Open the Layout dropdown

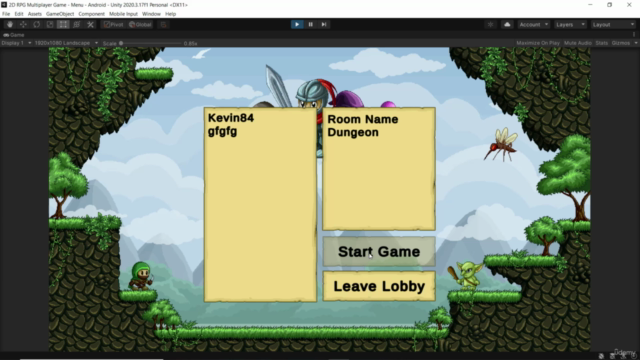[613, 24]
